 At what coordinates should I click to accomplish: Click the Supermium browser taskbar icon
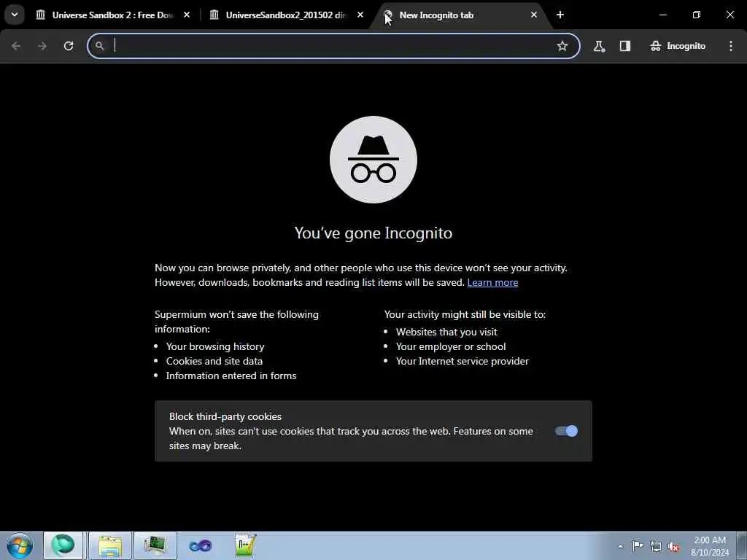click(63, 545)
